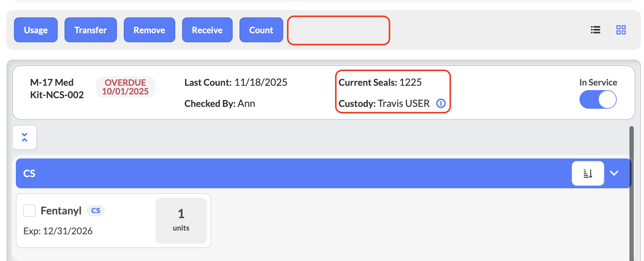Switch to grid view icon
The width and height of the screenshot is (644, 261).
click(x=621, y=30)
